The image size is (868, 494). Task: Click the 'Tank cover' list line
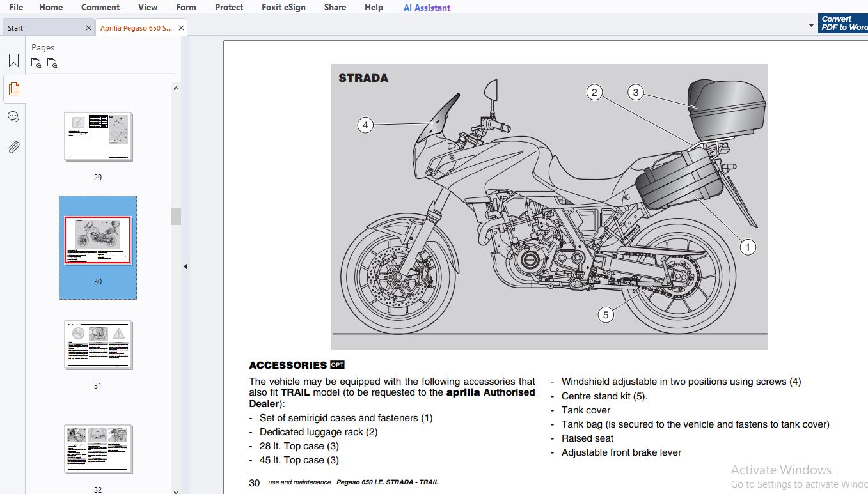(586, 410)
